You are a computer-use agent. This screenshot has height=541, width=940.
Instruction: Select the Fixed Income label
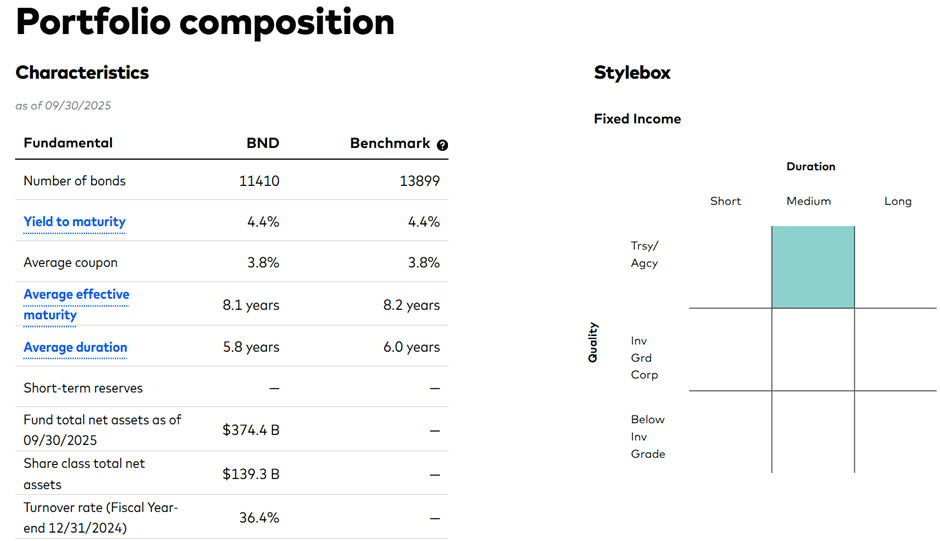(637, 119)
